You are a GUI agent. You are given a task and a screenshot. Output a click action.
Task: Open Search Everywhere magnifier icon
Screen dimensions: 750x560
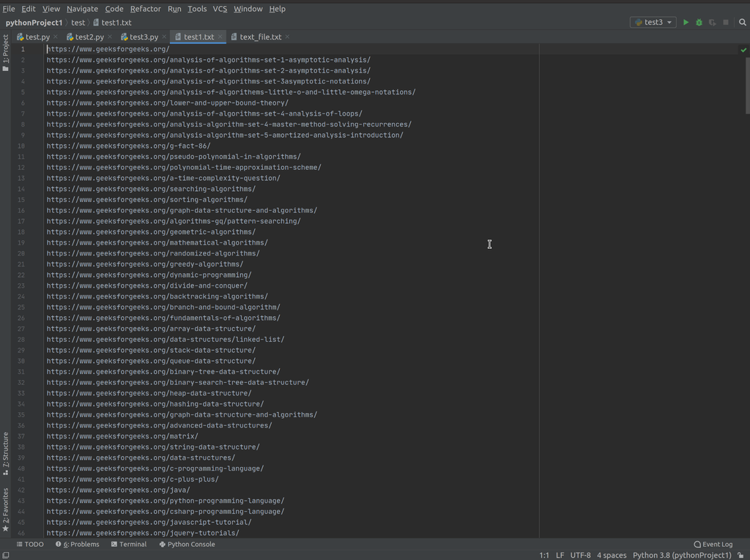[743, 22]
